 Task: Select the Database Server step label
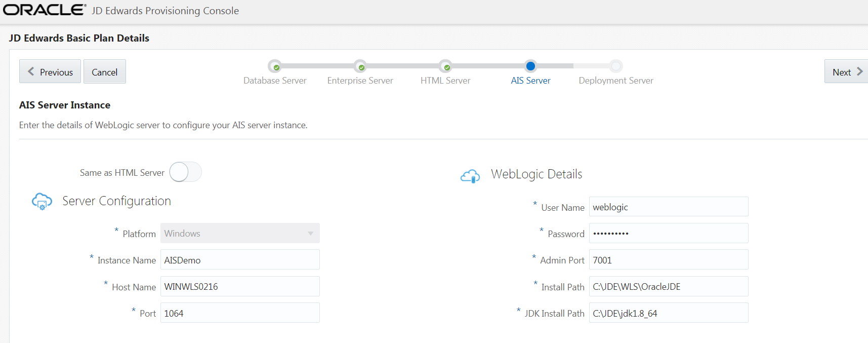click(275, 81)
